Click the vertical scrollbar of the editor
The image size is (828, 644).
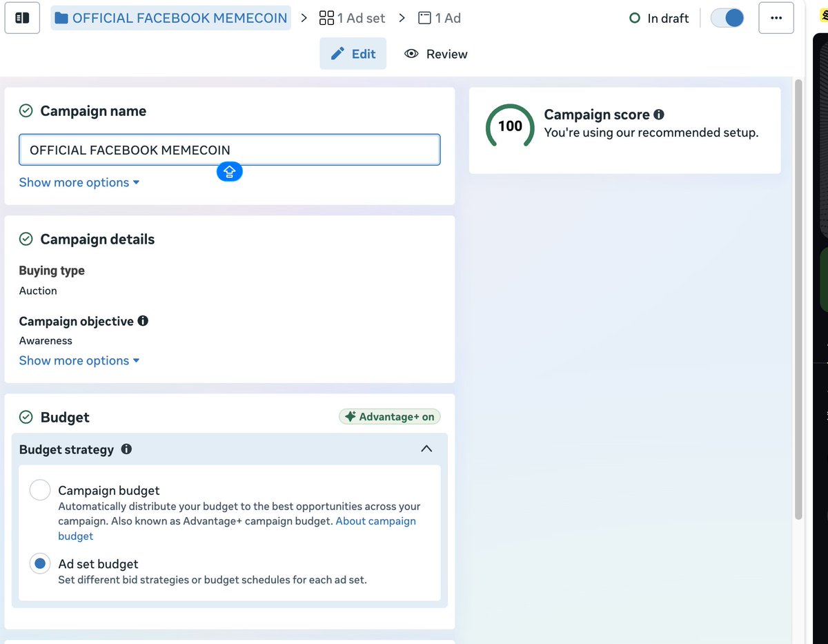point(798,299)
